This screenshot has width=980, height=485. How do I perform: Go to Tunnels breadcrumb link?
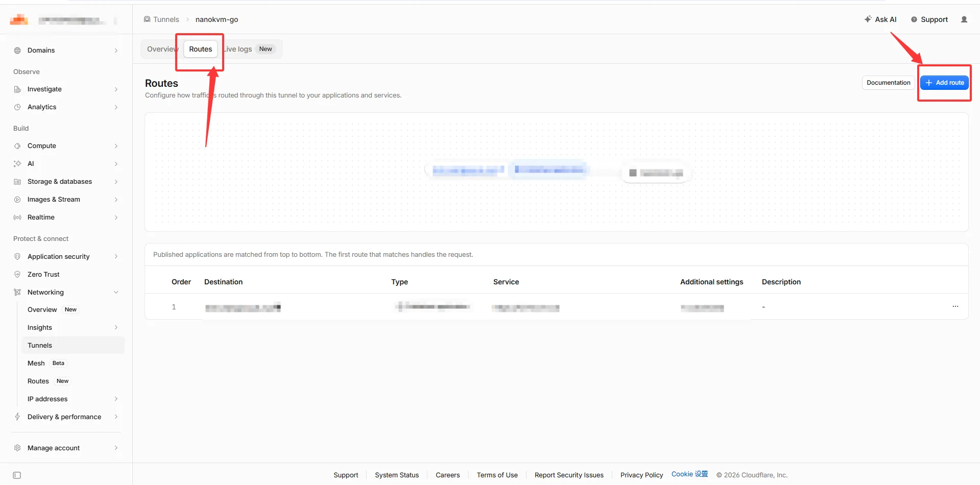161,19
